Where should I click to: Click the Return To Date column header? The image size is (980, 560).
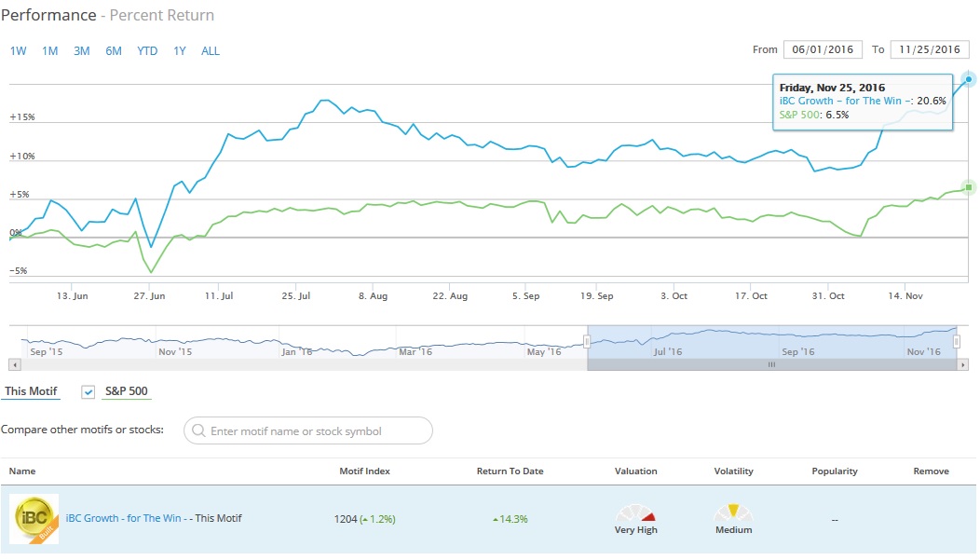coord(510,471)
